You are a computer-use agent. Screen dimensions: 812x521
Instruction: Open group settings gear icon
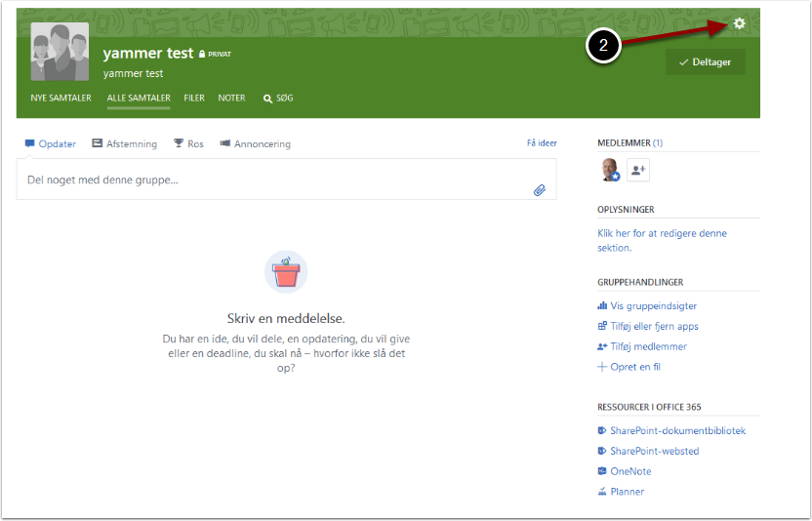(739, 23)
